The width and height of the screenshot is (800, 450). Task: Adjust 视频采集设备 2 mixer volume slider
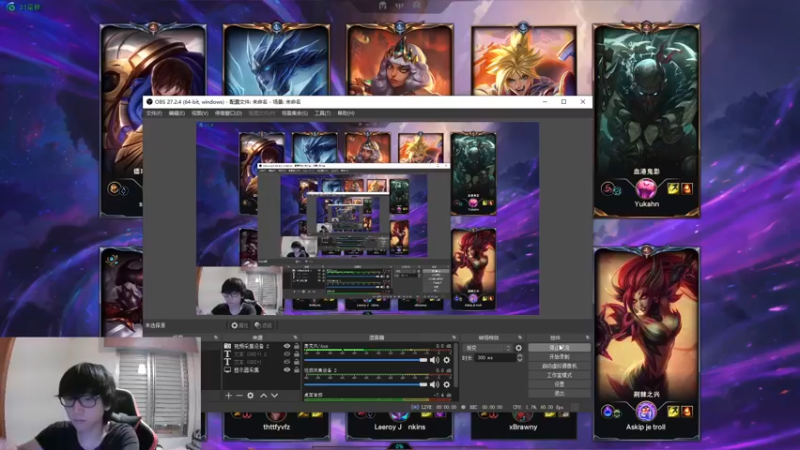[x=365, y=385]
